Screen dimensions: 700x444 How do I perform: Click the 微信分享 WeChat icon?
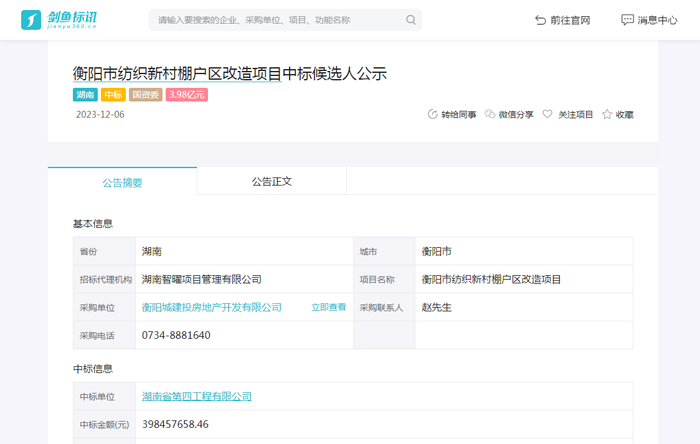click(490, 114)
